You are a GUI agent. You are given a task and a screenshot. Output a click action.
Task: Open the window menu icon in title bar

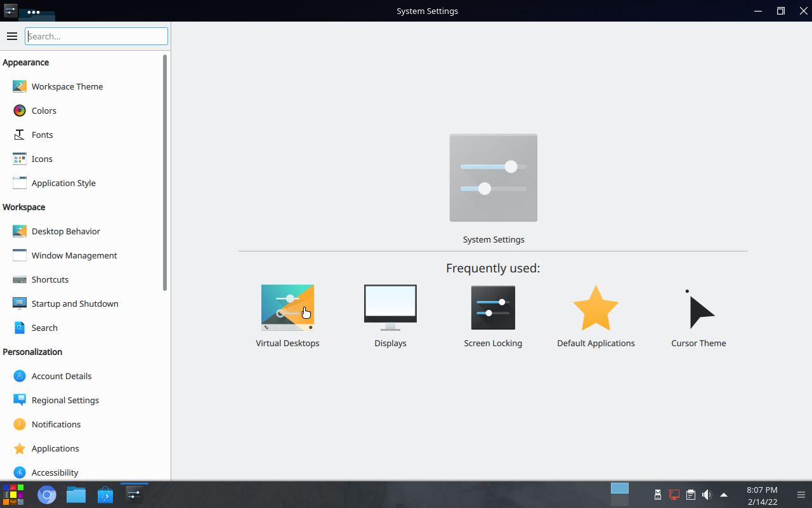point(11,11)
